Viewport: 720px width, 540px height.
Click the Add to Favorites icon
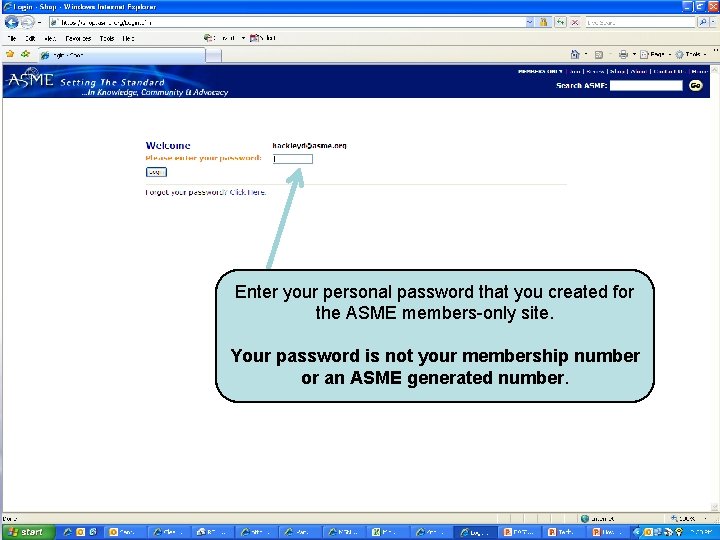tap(25, 54)
